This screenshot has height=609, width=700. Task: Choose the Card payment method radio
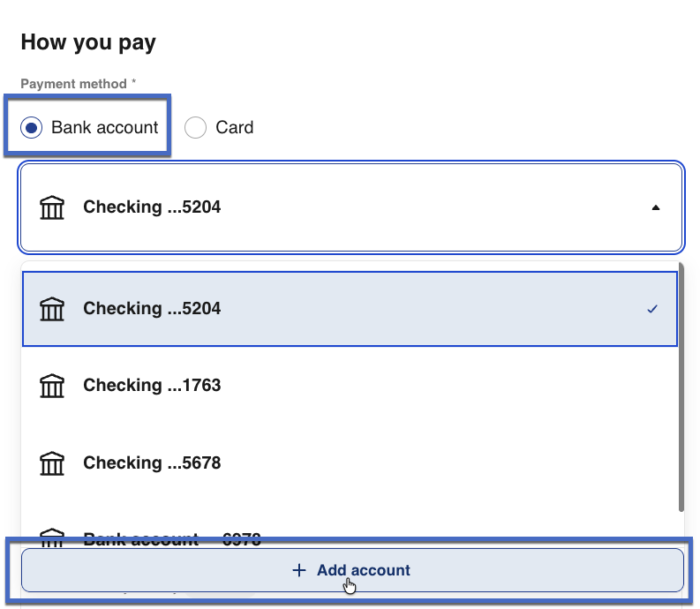coord(195,128)
